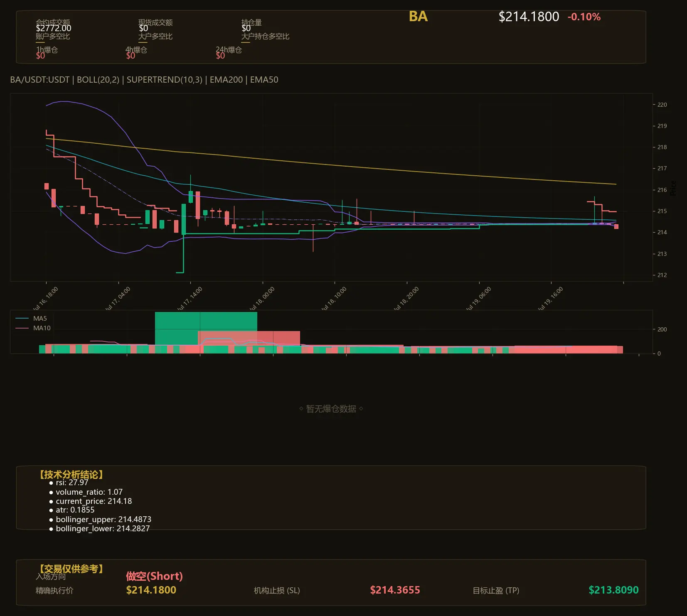
Task: Click the $214.3655 stop loss value
Action: tap(395, 590)
